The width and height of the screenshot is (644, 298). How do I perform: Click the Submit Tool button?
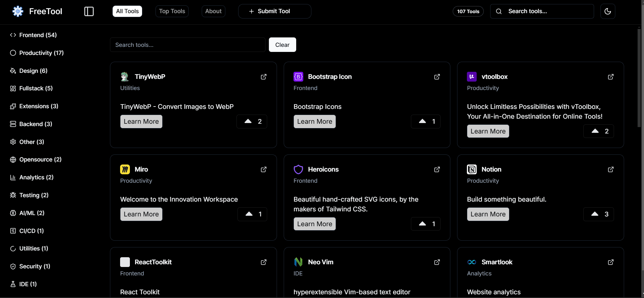coord(275,11)
